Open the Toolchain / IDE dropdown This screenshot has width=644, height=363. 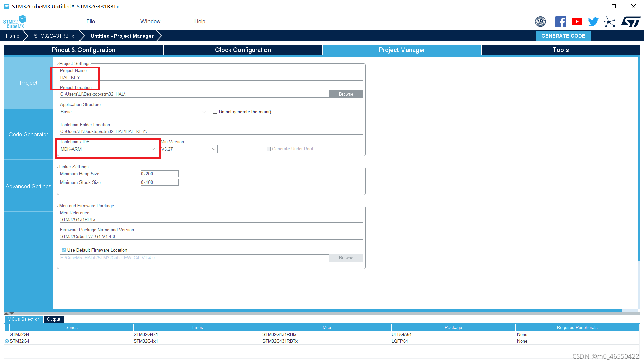tap(108, 149)
